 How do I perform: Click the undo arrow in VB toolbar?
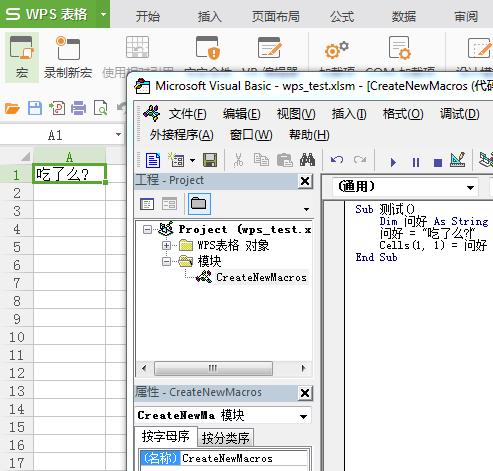pyautogui.click(x=337, y=160)
